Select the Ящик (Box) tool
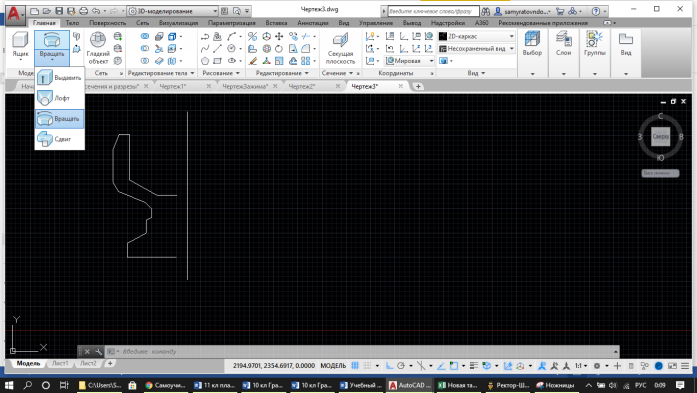The image size is (697, 393). pos(20,45)
